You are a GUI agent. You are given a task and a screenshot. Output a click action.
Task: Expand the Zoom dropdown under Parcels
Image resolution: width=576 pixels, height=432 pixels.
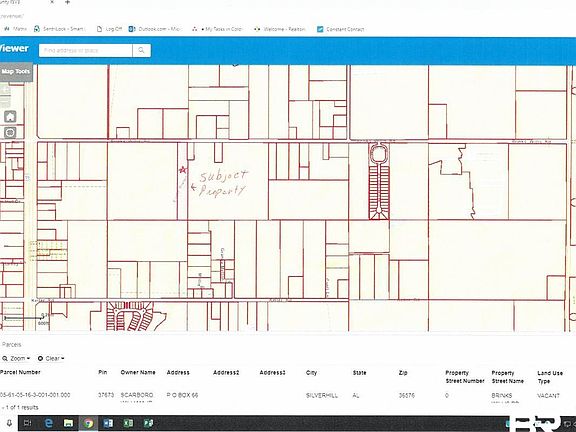point(16,358)
